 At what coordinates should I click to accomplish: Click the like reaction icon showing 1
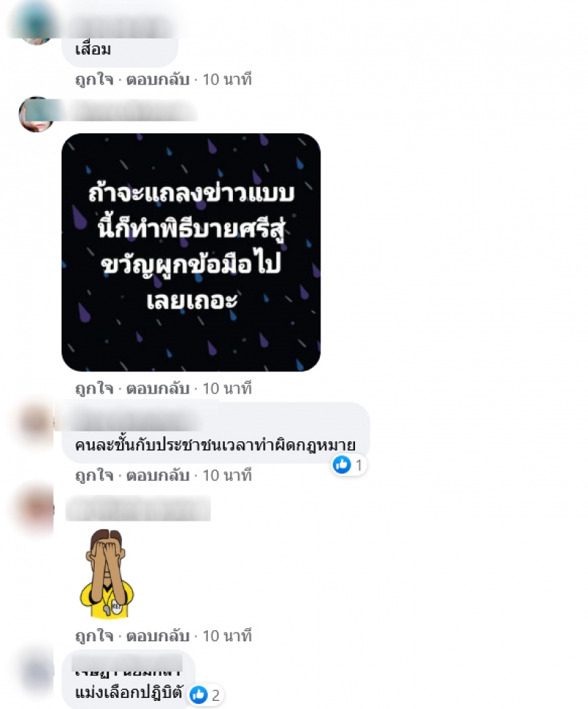342,464
